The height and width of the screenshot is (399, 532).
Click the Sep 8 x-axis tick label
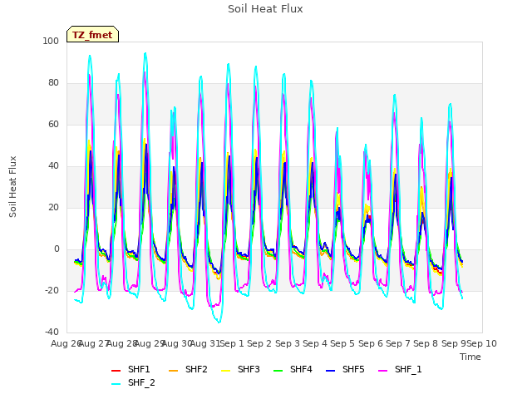[x=426, y=343]
